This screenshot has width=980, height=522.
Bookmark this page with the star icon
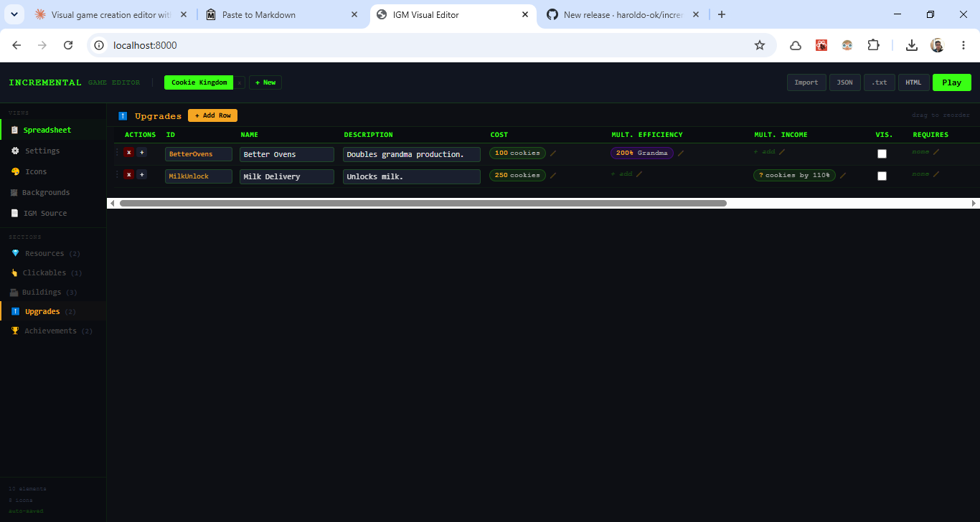760,45
